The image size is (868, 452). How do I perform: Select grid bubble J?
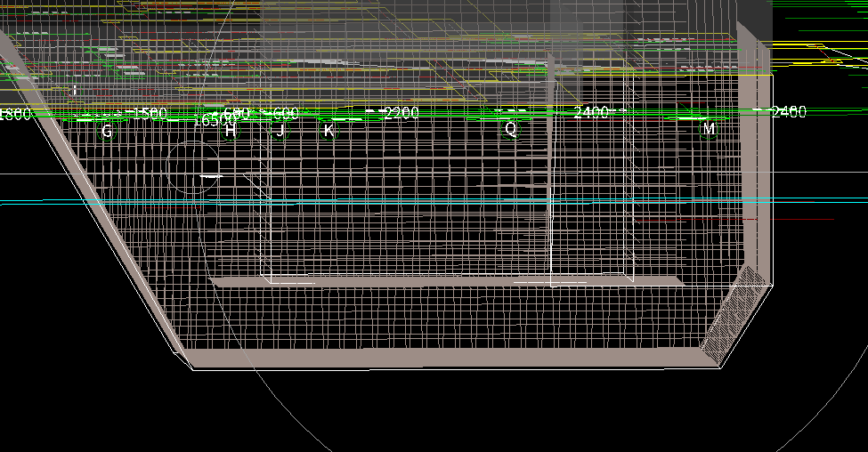pyautogui.click(x=280, y=131)
